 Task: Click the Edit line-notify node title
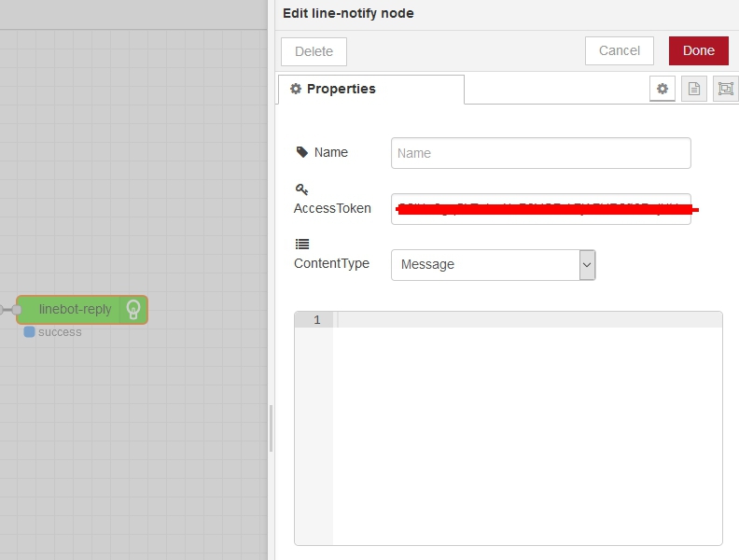(x=348, y=13)
